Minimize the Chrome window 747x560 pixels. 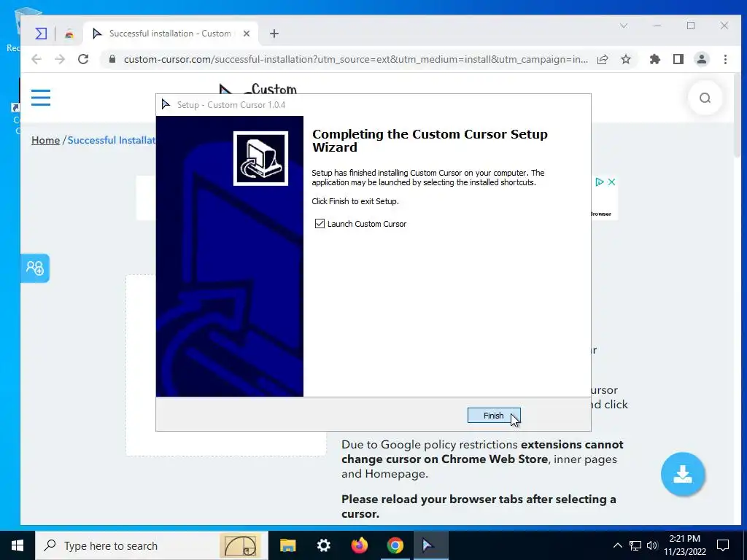(x=657, y=26)
